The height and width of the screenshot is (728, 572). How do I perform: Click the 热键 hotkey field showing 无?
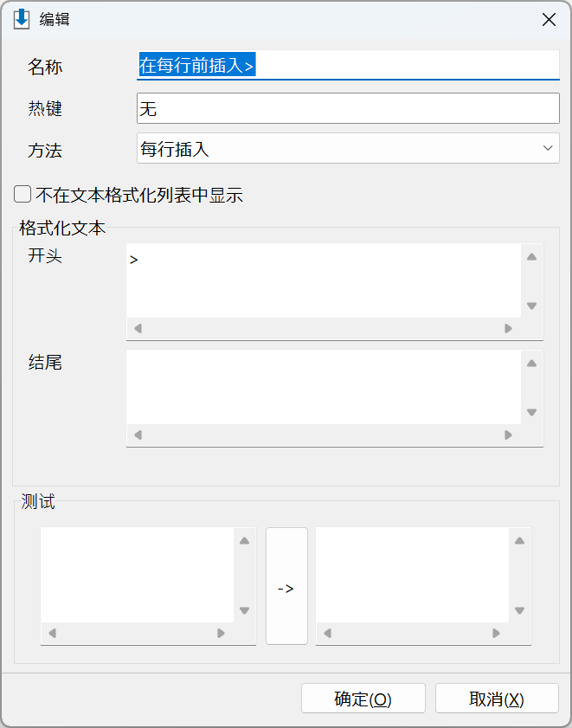pos(348,109)
